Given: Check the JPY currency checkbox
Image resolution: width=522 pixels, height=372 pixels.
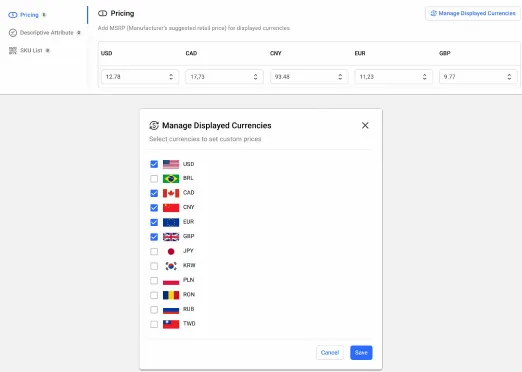Looking at the screenshot, I should coord(154,251).
